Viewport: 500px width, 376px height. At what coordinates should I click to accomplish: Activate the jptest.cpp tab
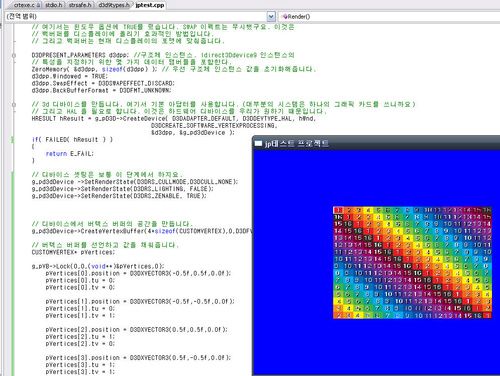coord(149,5)
